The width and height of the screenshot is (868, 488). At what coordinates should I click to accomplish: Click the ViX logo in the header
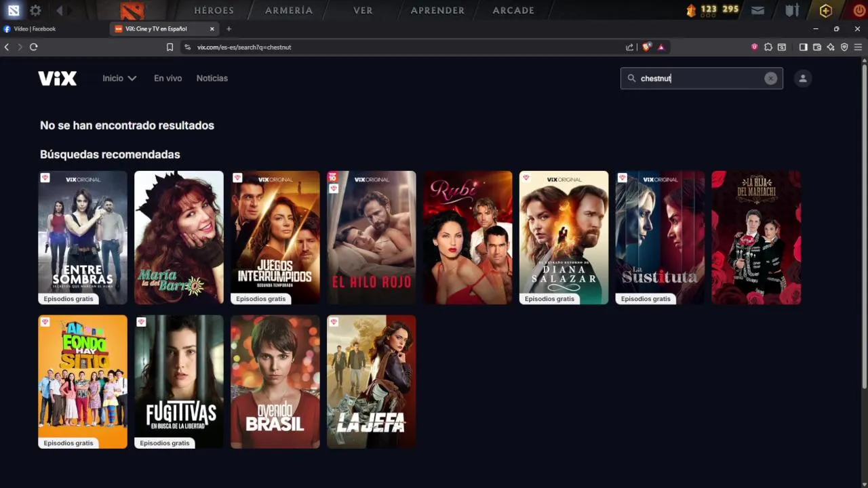58,79
